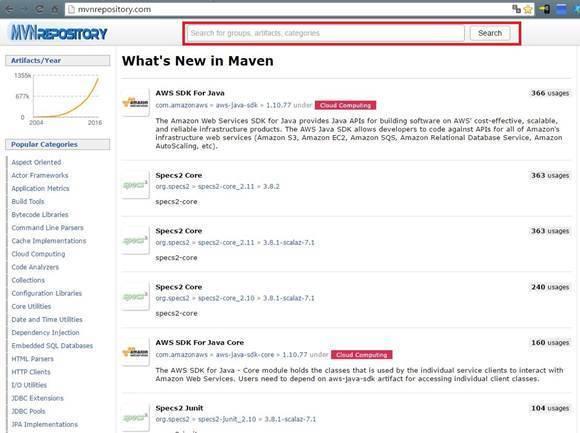Viewport: 580px width, 433px height.
Task: Open the AWS SDK For Java Amazon logo
Action: coord(135,102)
